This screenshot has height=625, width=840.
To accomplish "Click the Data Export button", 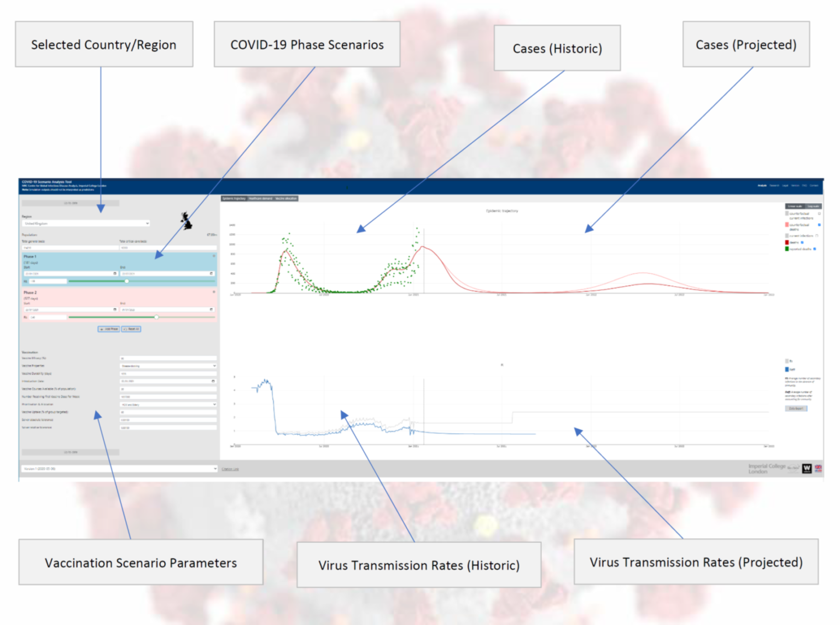I will [796, 408].
